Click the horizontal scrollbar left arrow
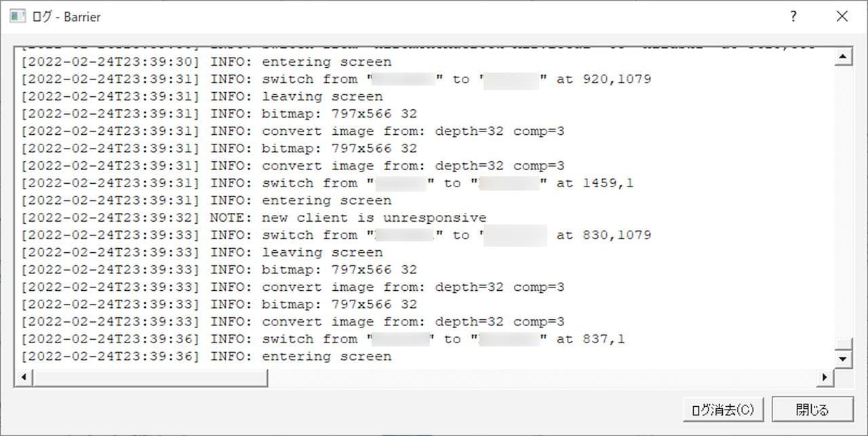This screenshot has height=436, width=868. click(x=24, y=377)
